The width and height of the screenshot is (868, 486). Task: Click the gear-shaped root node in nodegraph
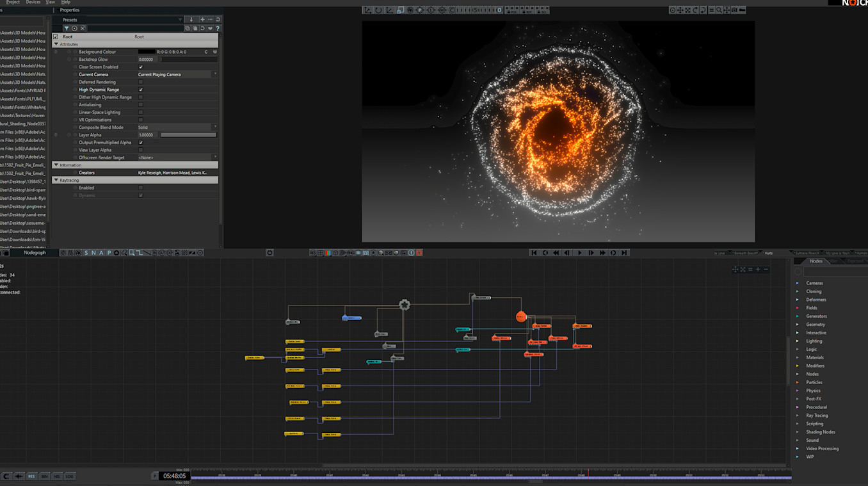pos(404,305)
